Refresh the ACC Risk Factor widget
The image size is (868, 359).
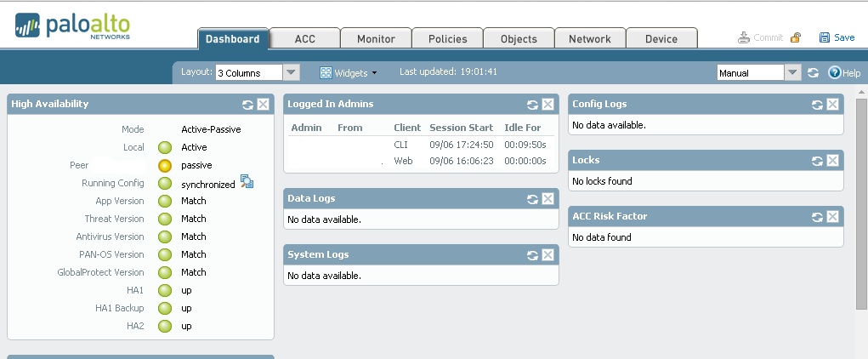816,217
